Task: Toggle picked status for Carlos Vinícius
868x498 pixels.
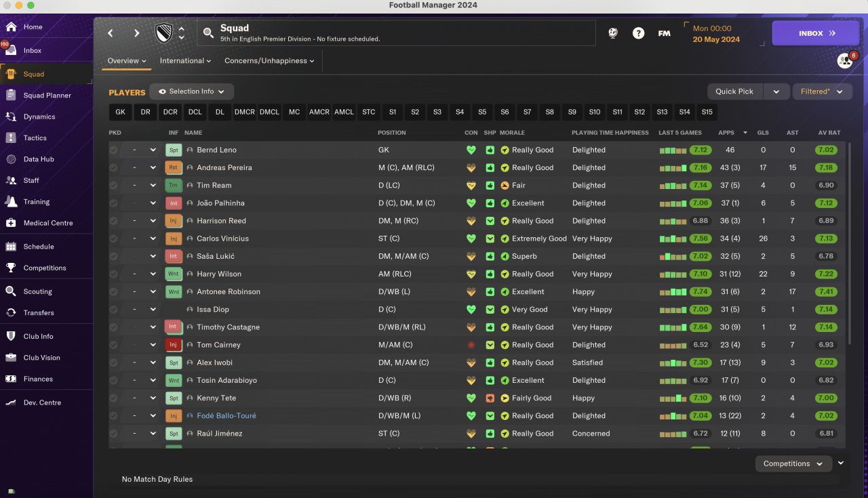Action: [114, 238]
